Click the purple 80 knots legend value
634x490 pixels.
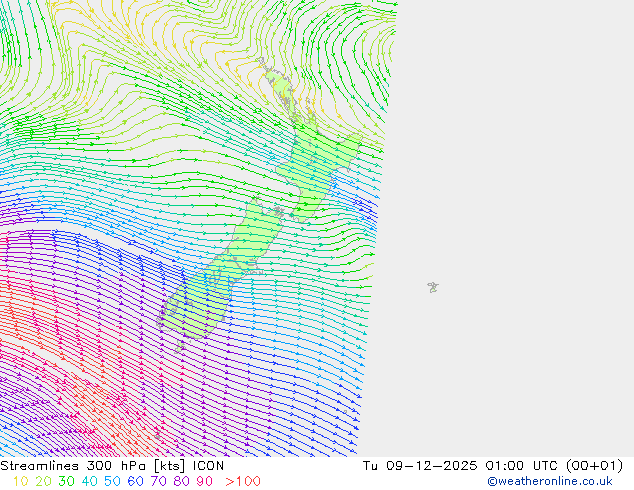(x=182, y=481)
